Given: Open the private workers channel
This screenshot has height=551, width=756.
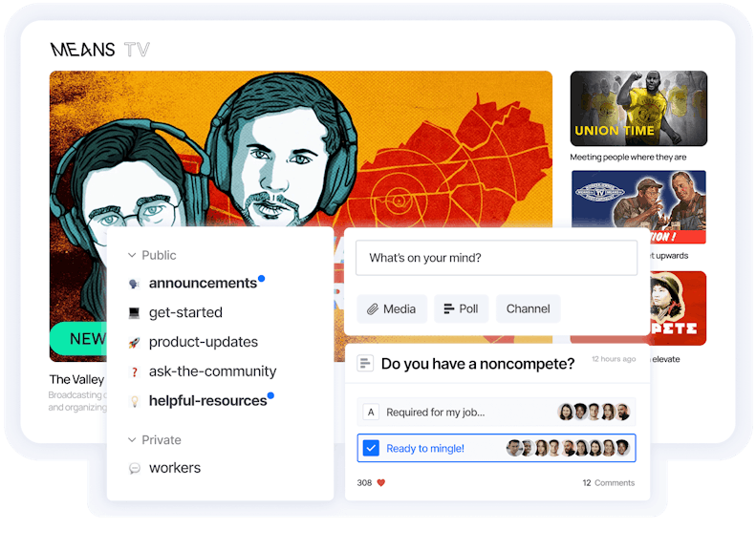Looking at the screenshot, I should [175, 468].
